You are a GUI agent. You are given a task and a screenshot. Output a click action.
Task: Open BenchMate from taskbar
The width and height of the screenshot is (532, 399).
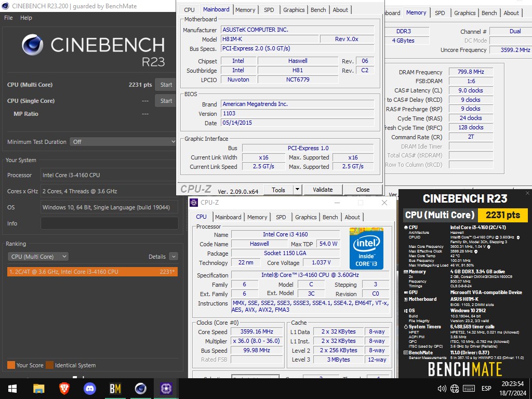(x=115, y=389)
